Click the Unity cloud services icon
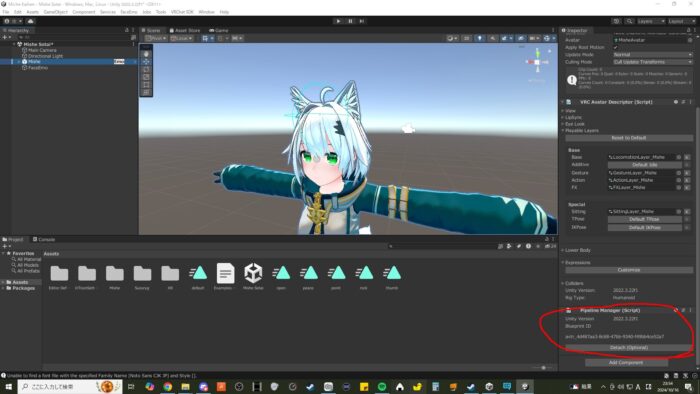 [x=30, y=21]
